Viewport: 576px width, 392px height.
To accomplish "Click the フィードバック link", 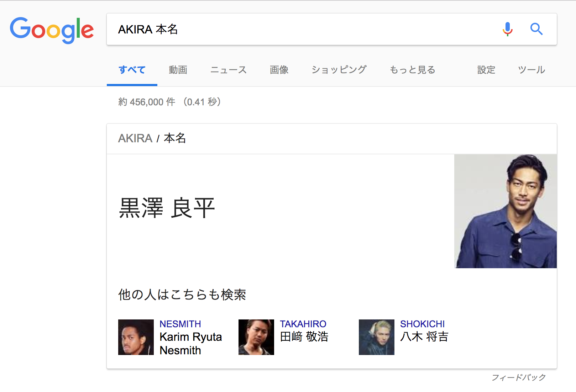I will point(519,377).
